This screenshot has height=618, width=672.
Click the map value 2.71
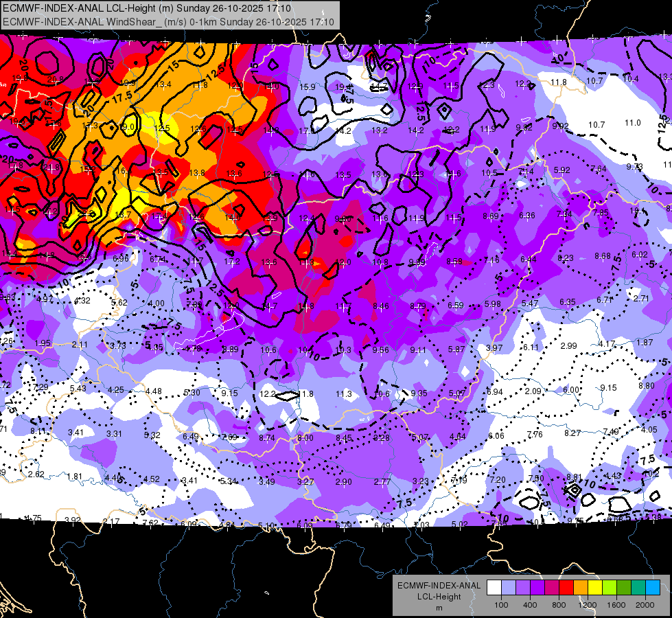click(641, 299)
